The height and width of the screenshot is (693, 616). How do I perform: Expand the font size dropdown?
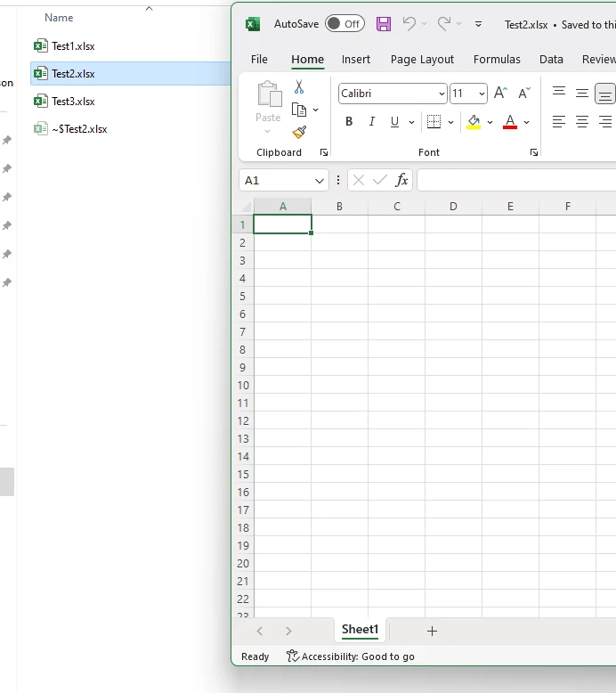[x=482, y=94]
